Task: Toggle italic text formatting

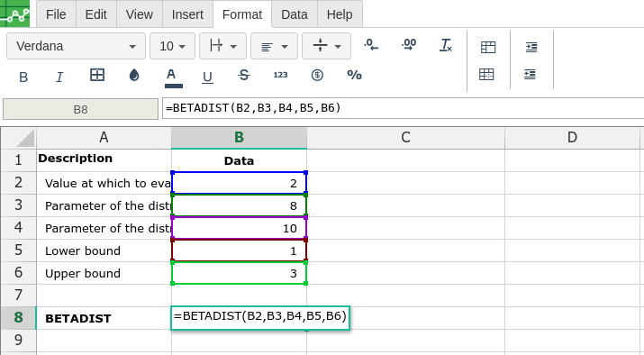Action: point(59,77)
